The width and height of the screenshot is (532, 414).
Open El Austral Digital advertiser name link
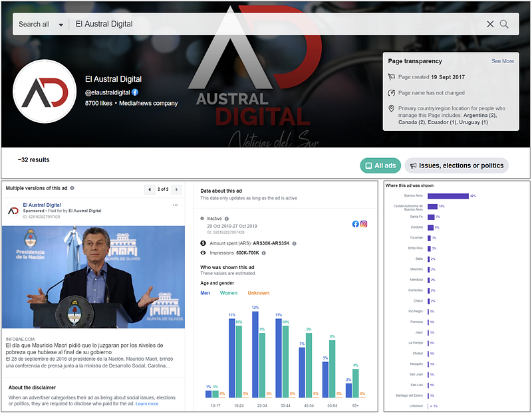[42, 205]
